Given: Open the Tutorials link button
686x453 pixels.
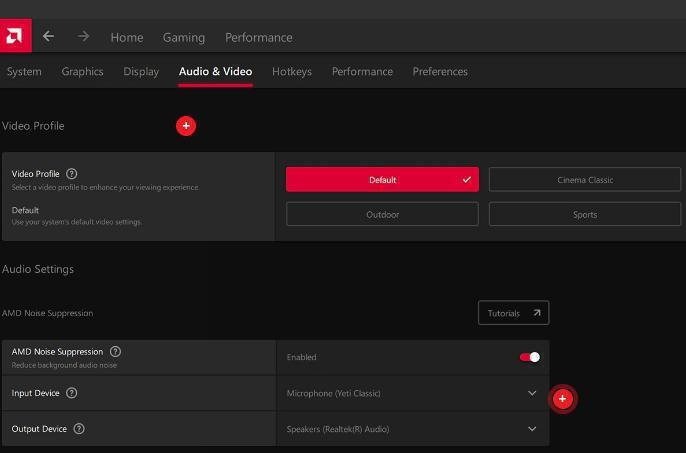Looking at the screenshot, I should pyautogui.click(x=514, y=313).
